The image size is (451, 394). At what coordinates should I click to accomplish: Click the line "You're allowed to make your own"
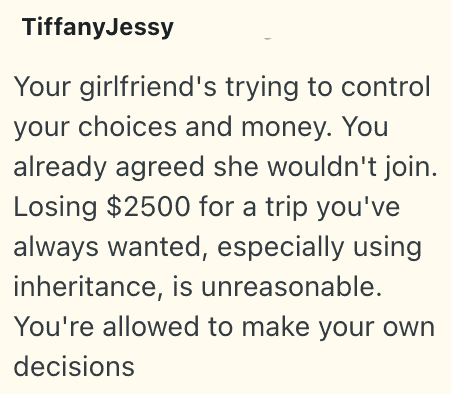click(224, 327)
